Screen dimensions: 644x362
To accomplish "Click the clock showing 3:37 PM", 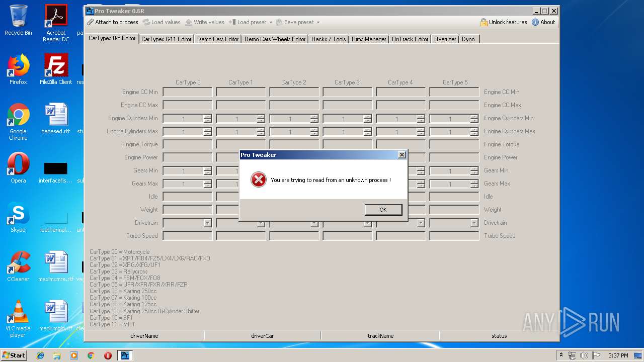I will (618, 355).
